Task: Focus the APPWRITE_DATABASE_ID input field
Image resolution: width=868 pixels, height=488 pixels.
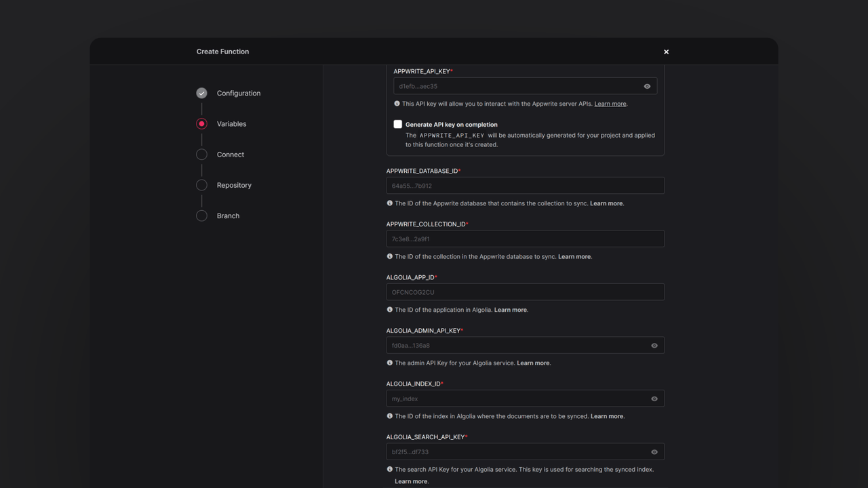Action: tap(526, 186)
